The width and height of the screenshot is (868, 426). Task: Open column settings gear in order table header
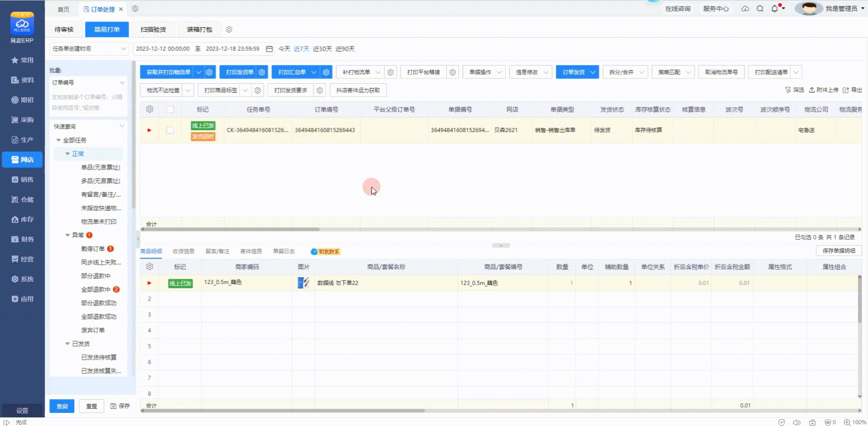coord(150,109)
